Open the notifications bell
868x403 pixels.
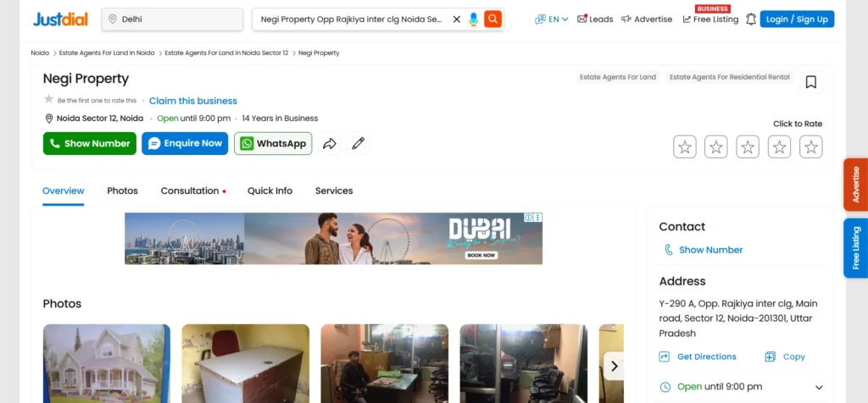click(x=750, y=19)
